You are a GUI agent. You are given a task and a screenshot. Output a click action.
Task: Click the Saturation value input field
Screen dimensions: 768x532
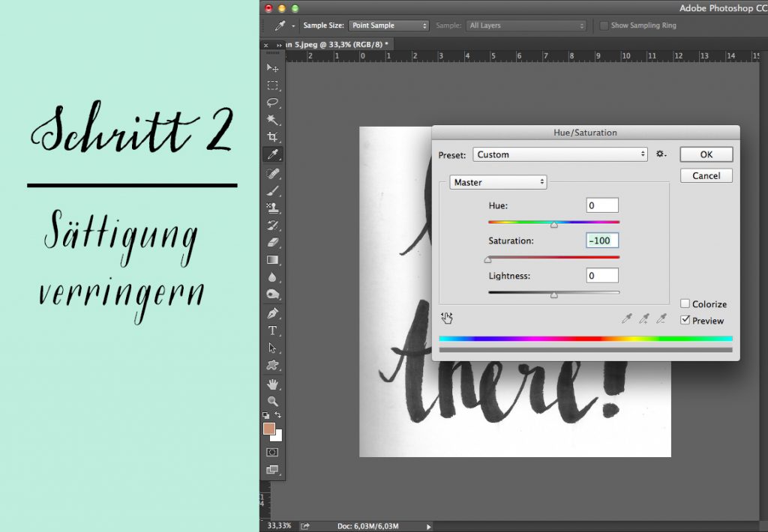602,241
